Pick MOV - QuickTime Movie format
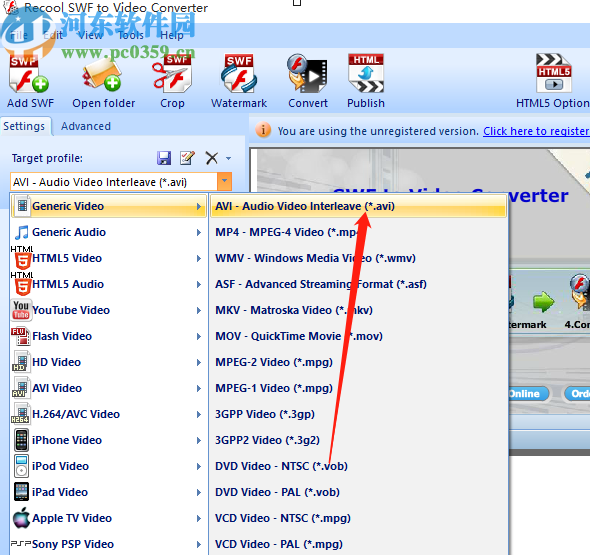This screenshot has width=590, height=555. (358, 336)
